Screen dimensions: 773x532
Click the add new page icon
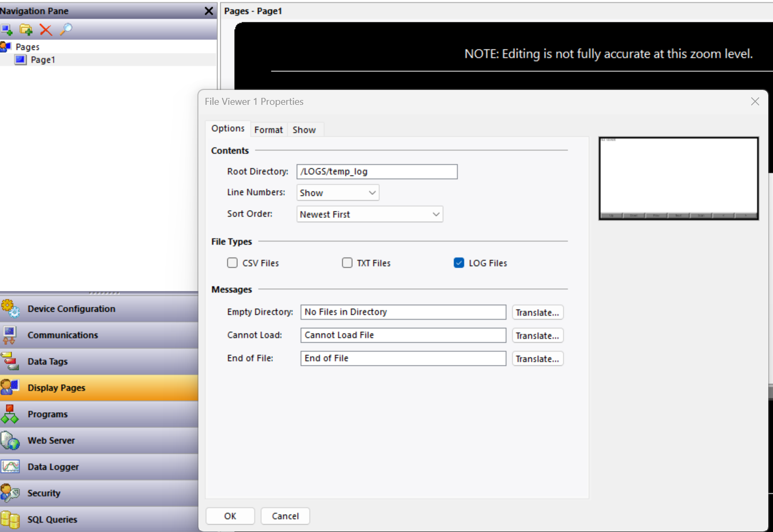[x=6, y=29]
